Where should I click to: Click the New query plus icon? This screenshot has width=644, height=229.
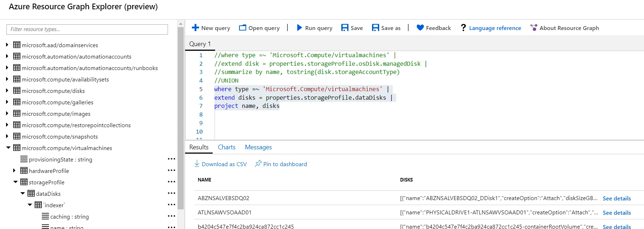click(195, 28)
